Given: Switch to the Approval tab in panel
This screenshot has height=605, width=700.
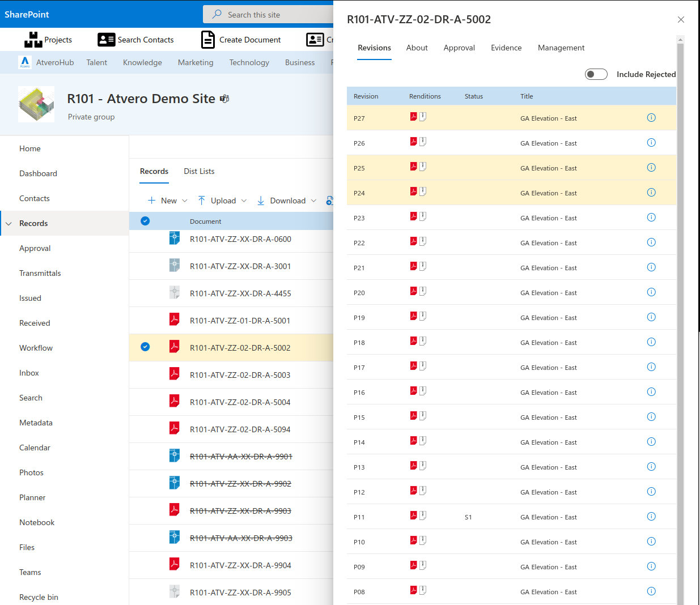Looking at the screenshot, I should 459,48.
